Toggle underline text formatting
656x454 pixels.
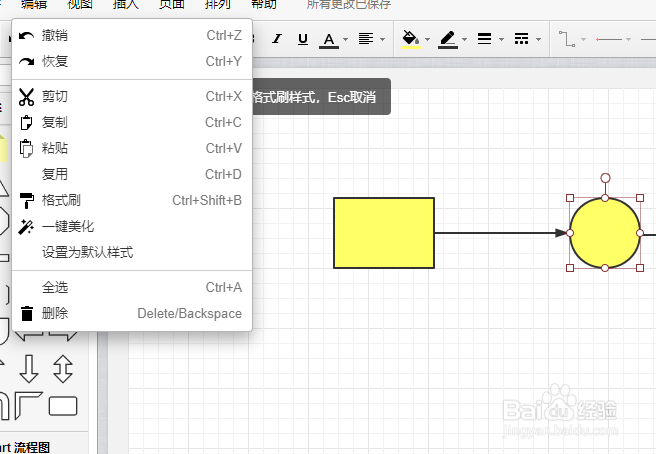303,39
